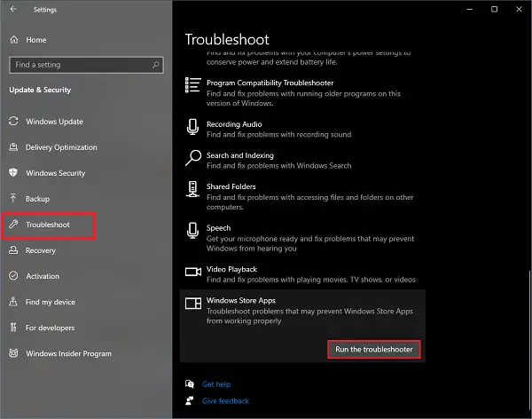Select the Troubleshoot sidebar item
The image size is (532, 419).
[x=49, y=226]
